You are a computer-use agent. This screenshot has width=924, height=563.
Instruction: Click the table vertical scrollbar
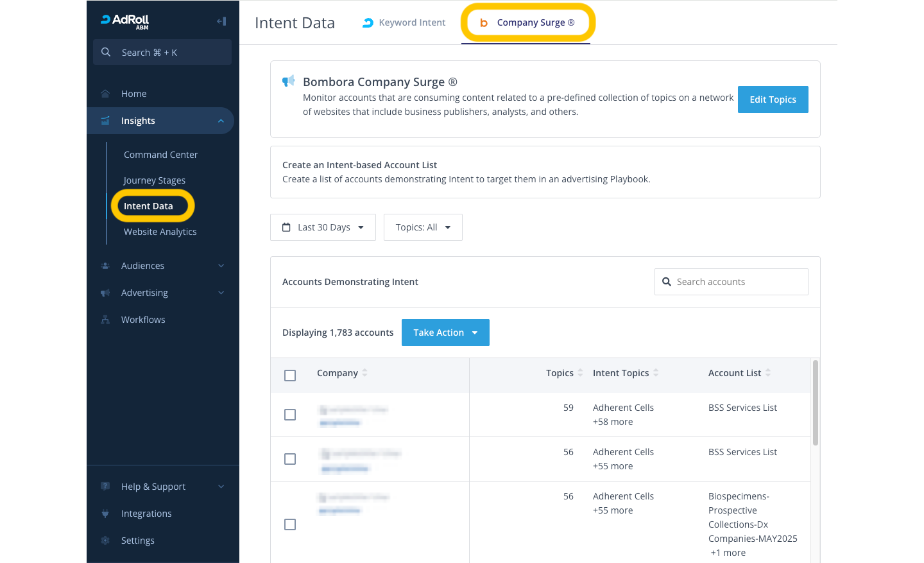[x=816, y=403]
